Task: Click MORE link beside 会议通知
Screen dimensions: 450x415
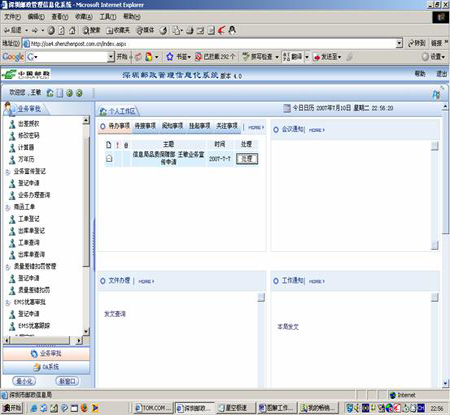Action: click(x=317, y=130)
